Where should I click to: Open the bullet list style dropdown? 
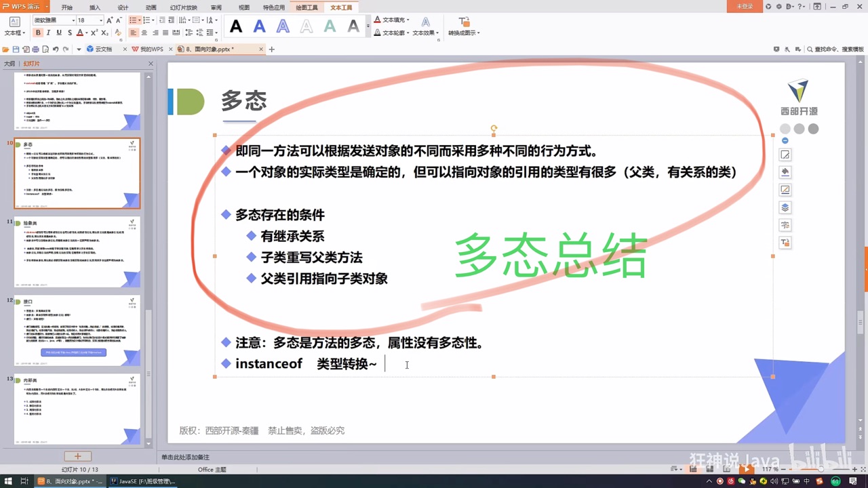138,20
